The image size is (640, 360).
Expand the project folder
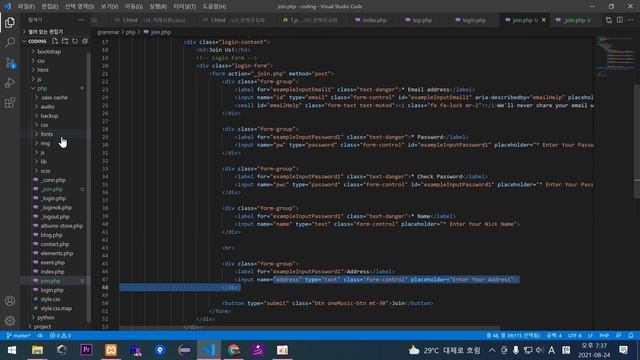pyautogui.click(x=42, y=327)
